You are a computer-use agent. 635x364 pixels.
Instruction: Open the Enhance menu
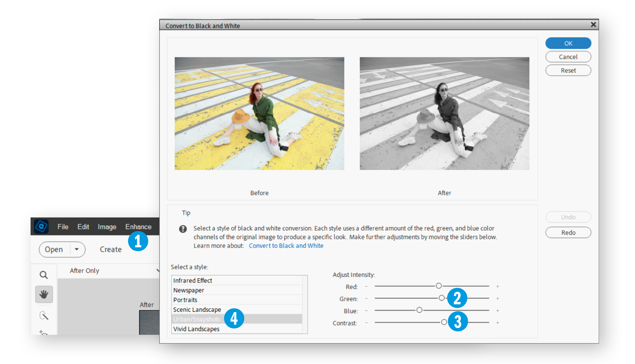138,227
